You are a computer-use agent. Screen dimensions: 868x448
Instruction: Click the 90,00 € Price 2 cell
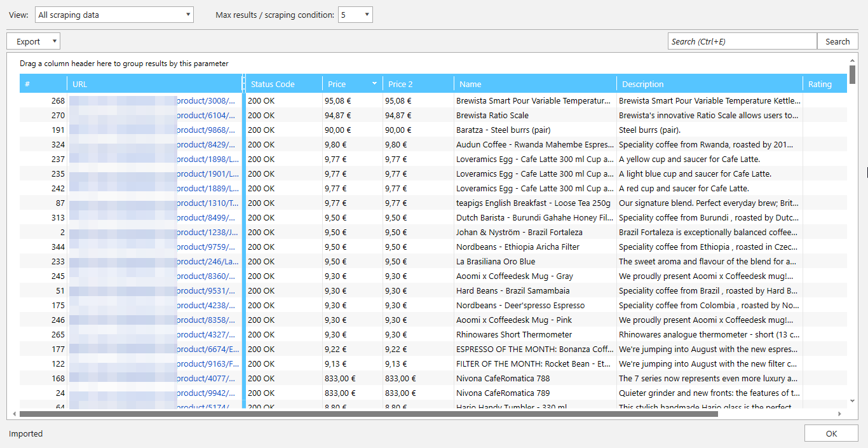pos(418,130)
